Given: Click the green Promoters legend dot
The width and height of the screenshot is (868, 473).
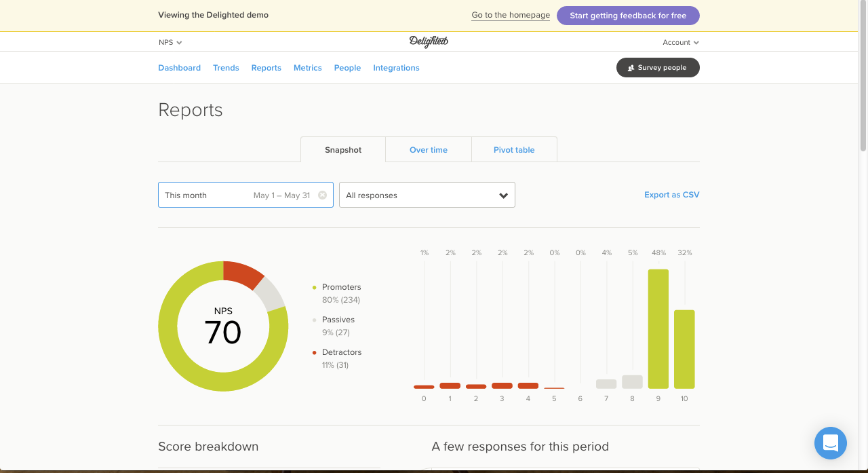Looking at the screenshot, I should [x=314, y=287].
